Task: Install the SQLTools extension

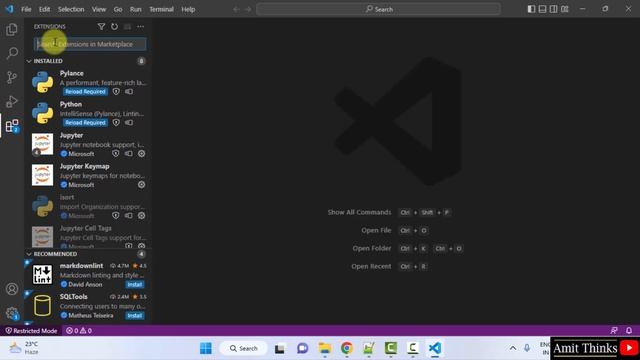Action: click(135, 316)
